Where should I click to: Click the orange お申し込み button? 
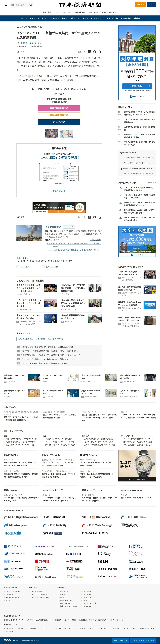tap(140, 4)
